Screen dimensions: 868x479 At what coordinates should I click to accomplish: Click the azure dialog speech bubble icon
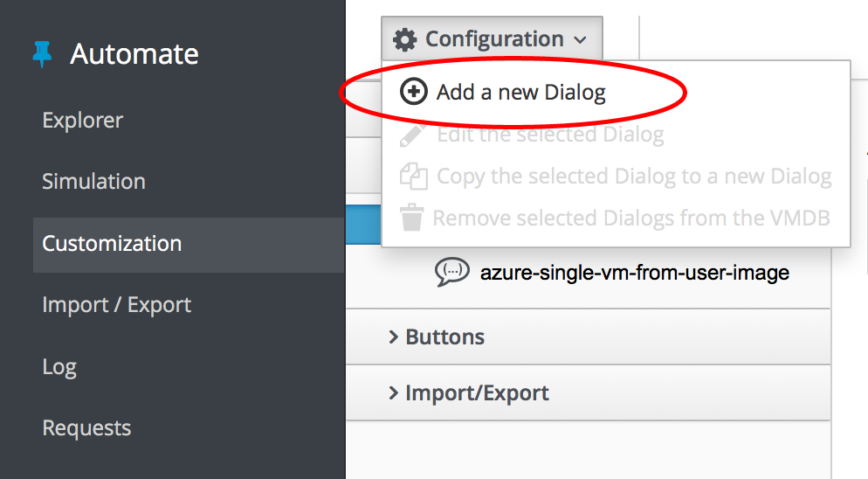451,273
